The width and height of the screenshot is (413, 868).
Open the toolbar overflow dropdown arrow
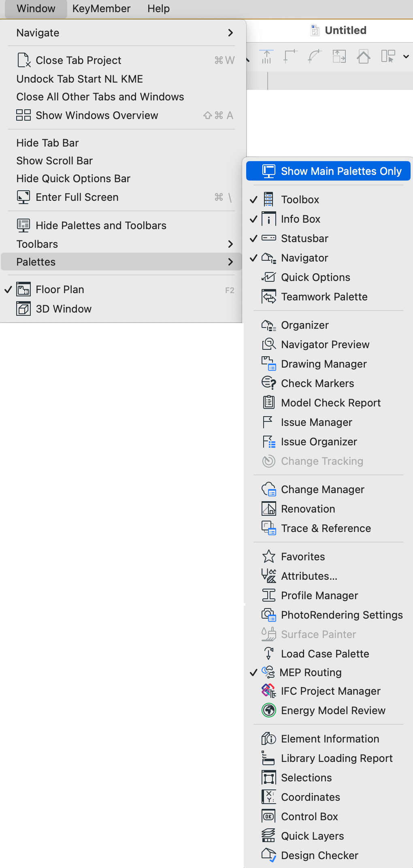point(406,57)
